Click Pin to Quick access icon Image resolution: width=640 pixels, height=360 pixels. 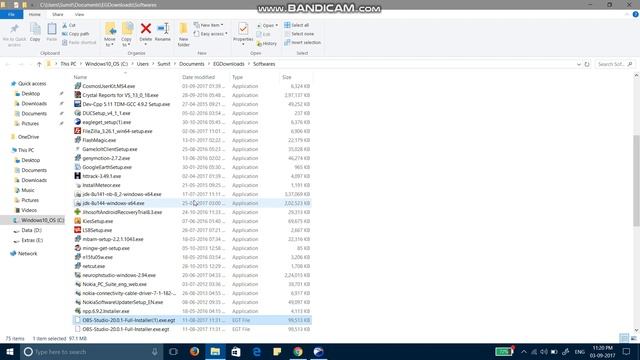pyautogui.click(x=14, y=34)
